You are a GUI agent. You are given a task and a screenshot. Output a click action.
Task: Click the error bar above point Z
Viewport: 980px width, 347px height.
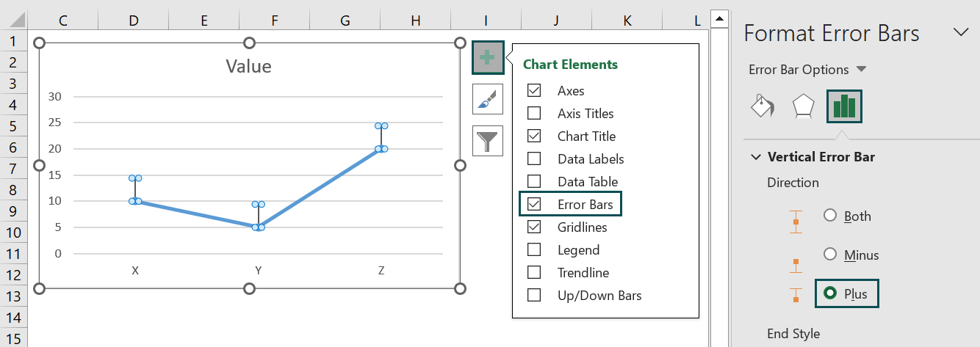coord(381,137)
